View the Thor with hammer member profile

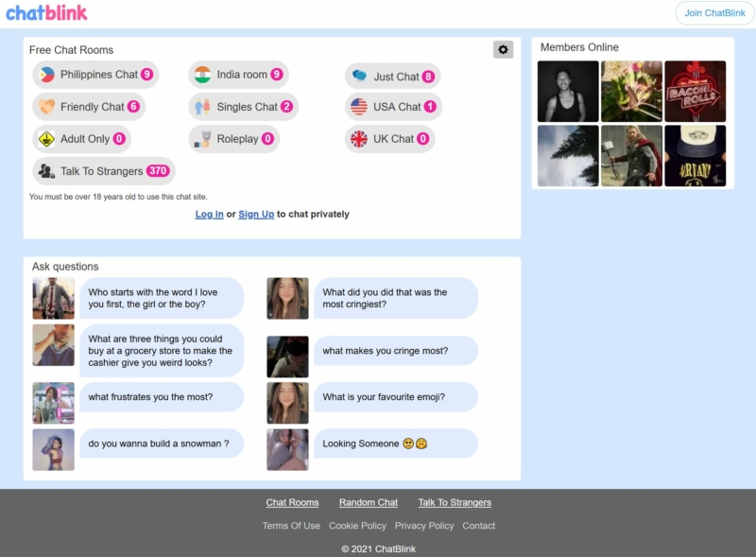point(631,156)
